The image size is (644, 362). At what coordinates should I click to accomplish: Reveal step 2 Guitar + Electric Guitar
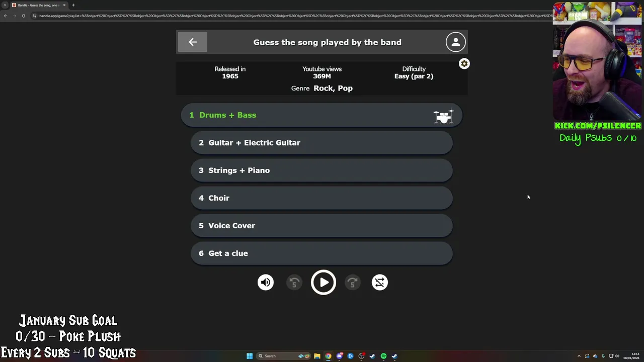pos(321,143)
